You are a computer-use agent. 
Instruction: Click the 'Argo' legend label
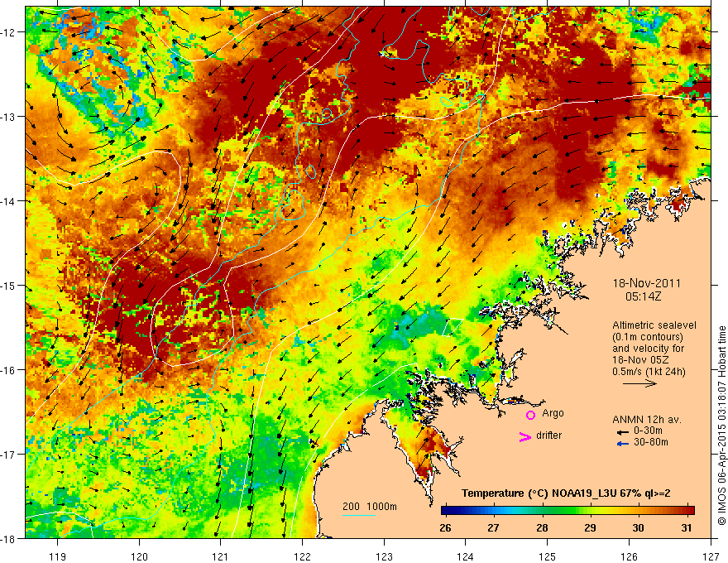(x=553, y=413)
